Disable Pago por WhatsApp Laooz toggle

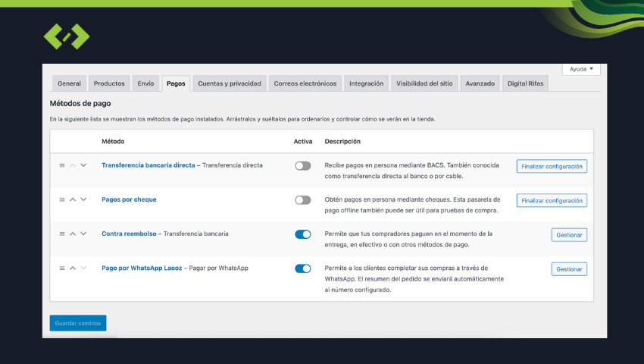point(303,268)
